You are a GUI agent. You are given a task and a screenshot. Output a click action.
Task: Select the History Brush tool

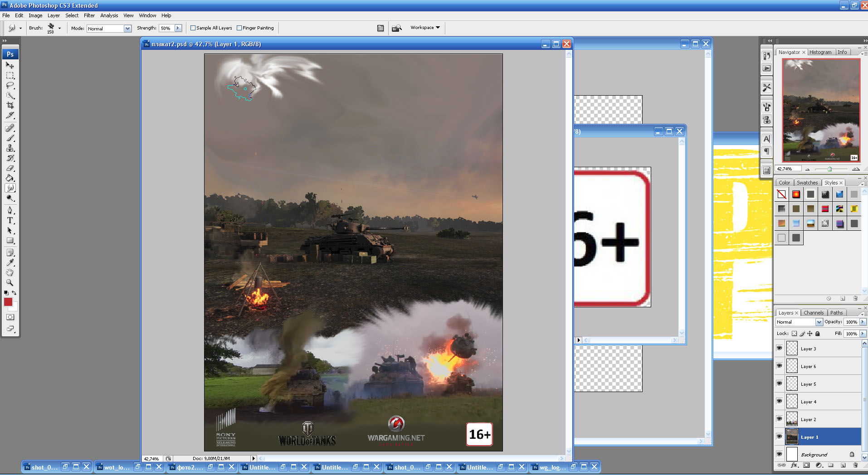(10, 158)
